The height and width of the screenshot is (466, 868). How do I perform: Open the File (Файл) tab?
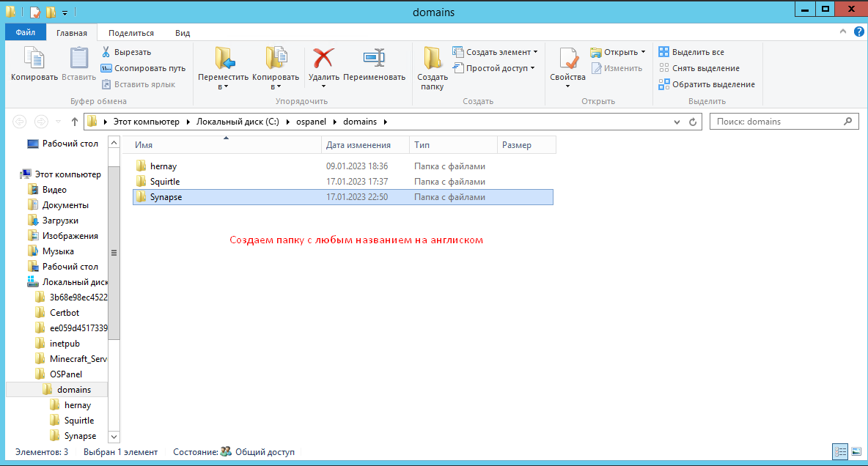pyautogui.click(x=26, y=33)
